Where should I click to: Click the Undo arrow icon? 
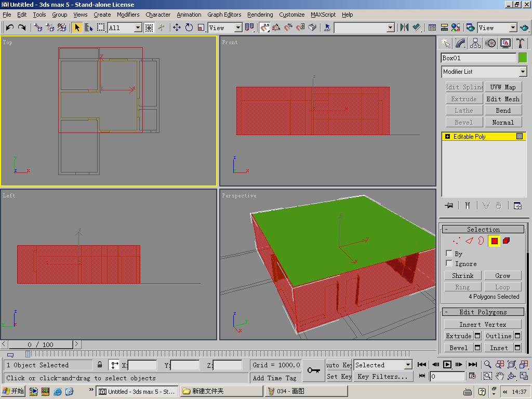[9, 28]
